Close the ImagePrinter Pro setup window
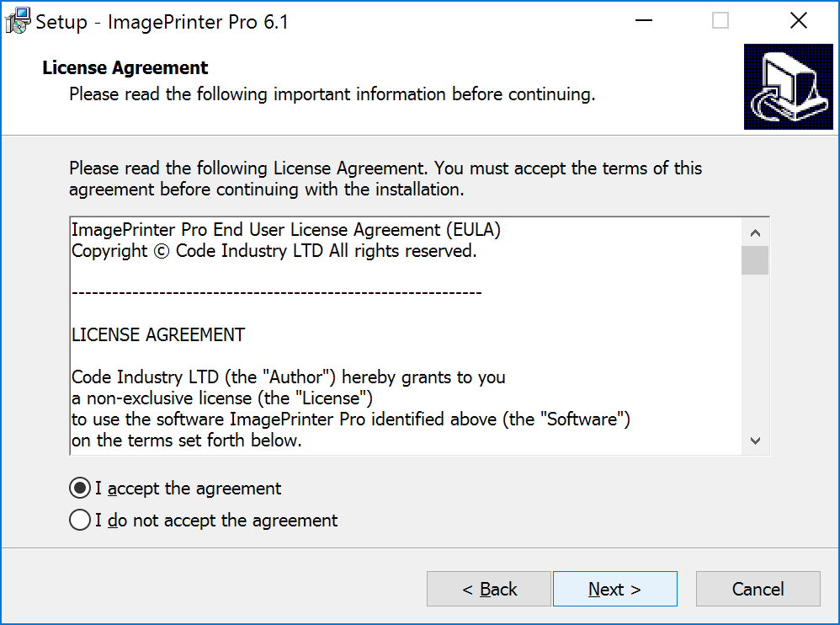 click(x=798, y=21)
